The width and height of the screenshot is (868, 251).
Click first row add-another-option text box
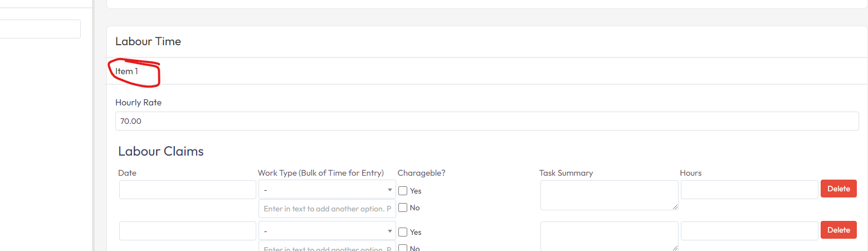pos(327,209)
